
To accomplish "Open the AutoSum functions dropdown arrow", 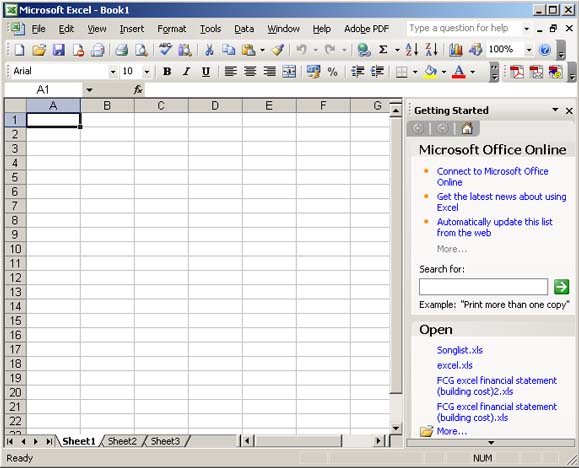I will (397, 50).
